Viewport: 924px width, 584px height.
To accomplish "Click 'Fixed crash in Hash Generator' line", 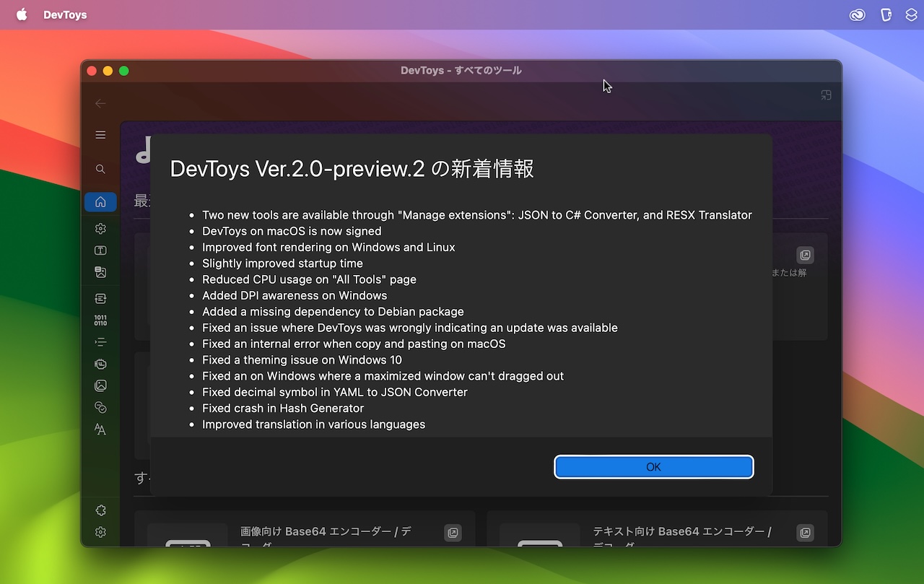I will click(283, 408).
